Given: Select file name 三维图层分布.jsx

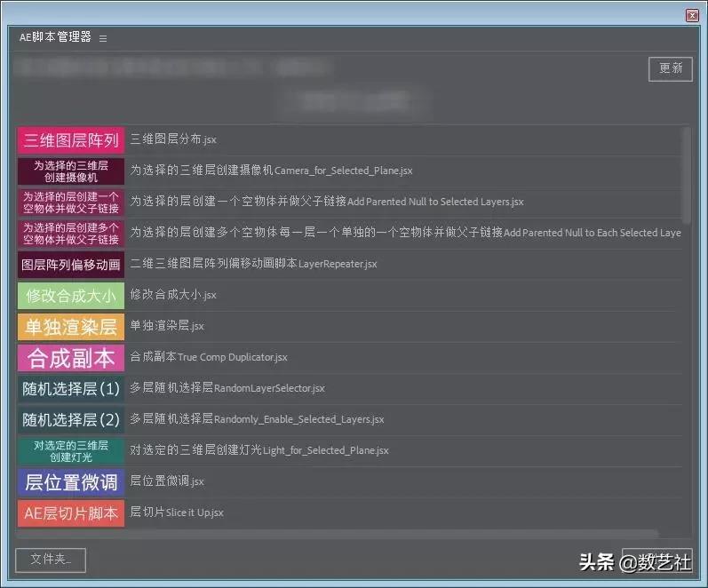Looking at the screenshot, I should 173,139.
